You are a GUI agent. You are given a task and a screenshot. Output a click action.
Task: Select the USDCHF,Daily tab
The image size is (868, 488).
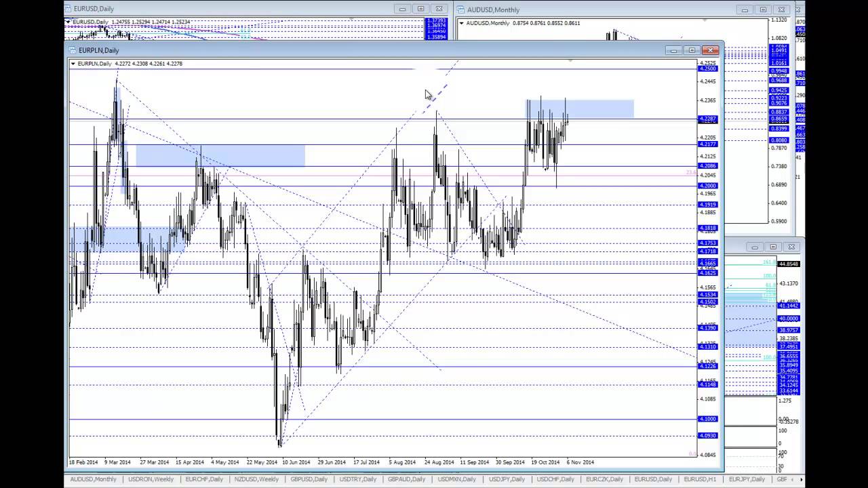click(x=556, y=480)
